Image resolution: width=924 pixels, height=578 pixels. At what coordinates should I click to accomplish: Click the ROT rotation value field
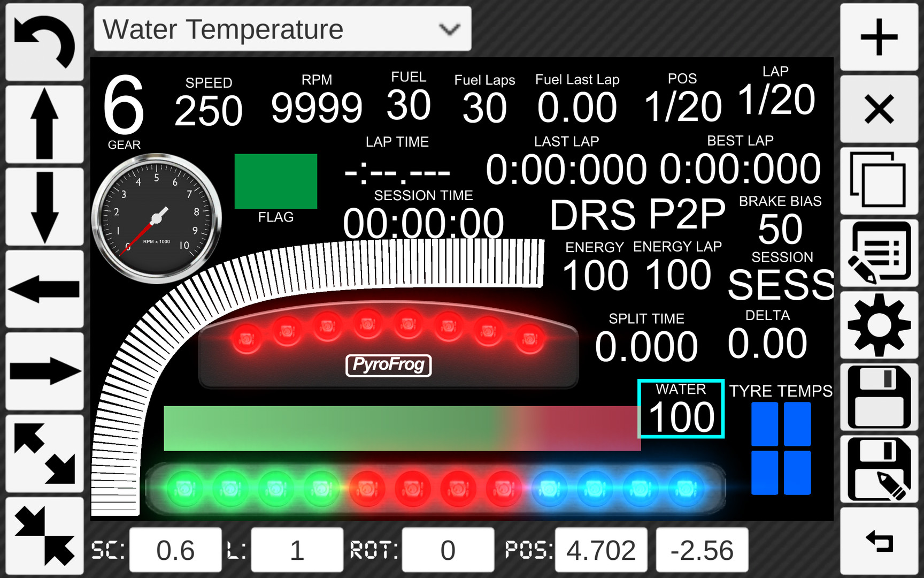click(x=448, y=549)
